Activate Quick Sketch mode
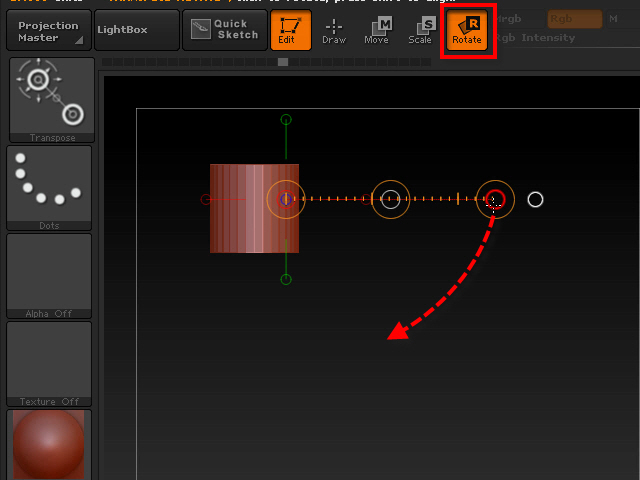 [225, 30]
